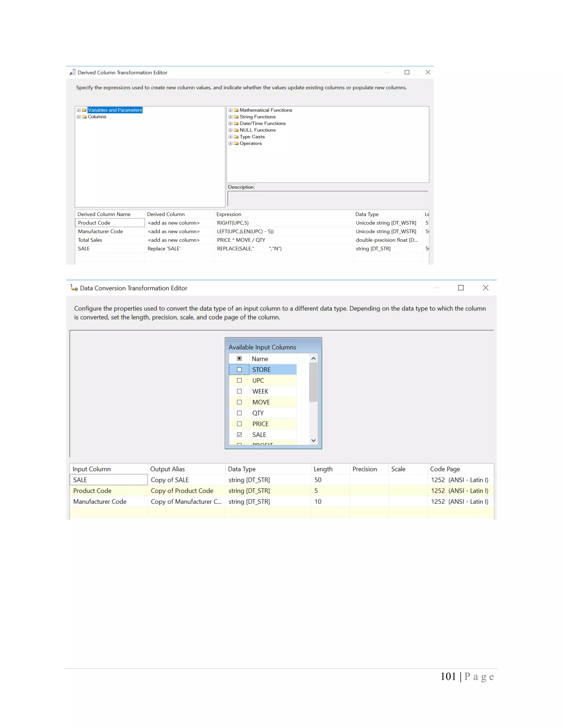Uncheck the SALE input column checkbox
563x728 pixels.
pyautogui.click(x=239, y=435)
